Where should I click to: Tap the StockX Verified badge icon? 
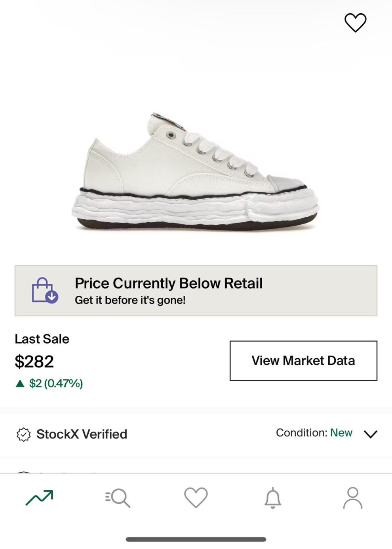(23, 434)
